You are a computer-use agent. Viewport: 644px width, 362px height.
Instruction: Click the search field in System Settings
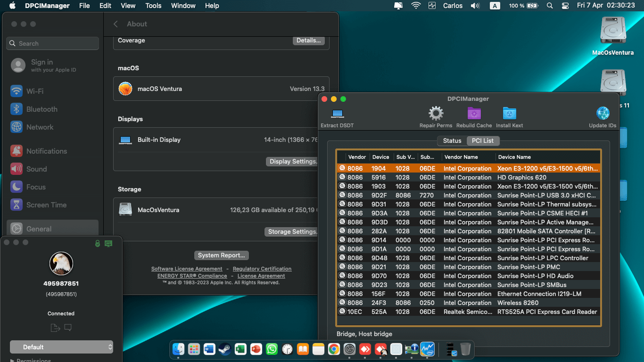tap(53, 43)
